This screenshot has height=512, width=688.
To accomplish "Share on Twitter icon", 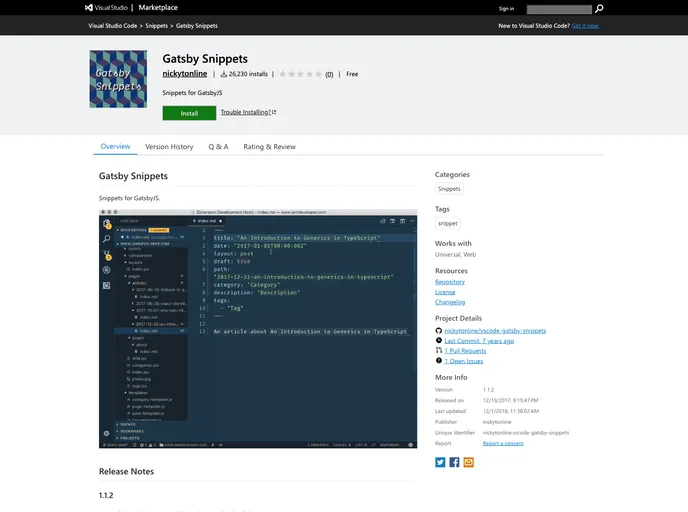I will [440, 462].
